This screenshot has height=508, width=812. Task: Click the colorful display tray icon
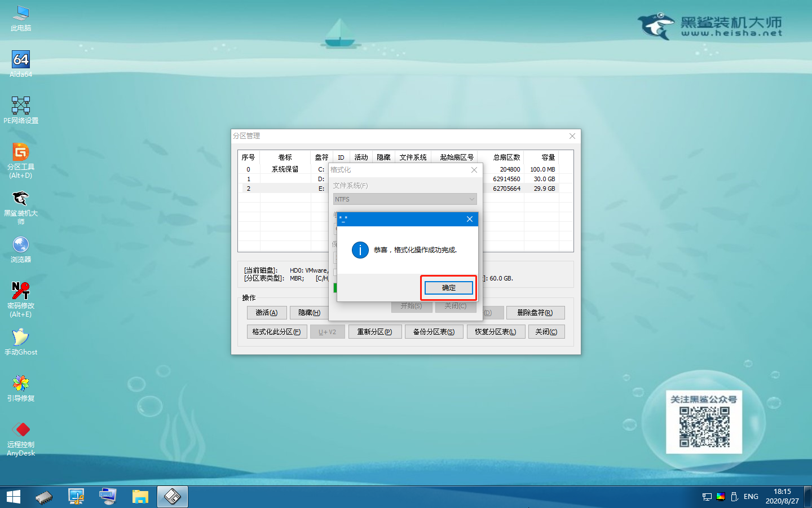pos(721,497)
